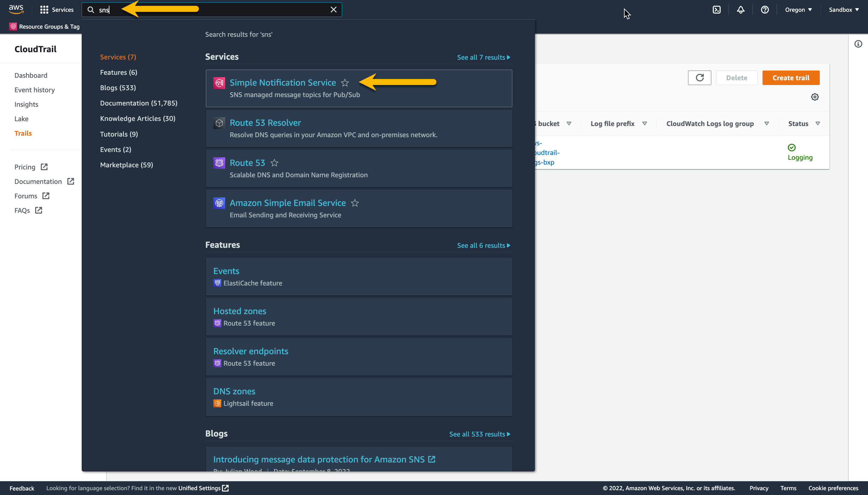This screenshot has height=495, width=868.
Task: Select Event history in CloudTrail sidebar
Action: pos(34,90)
